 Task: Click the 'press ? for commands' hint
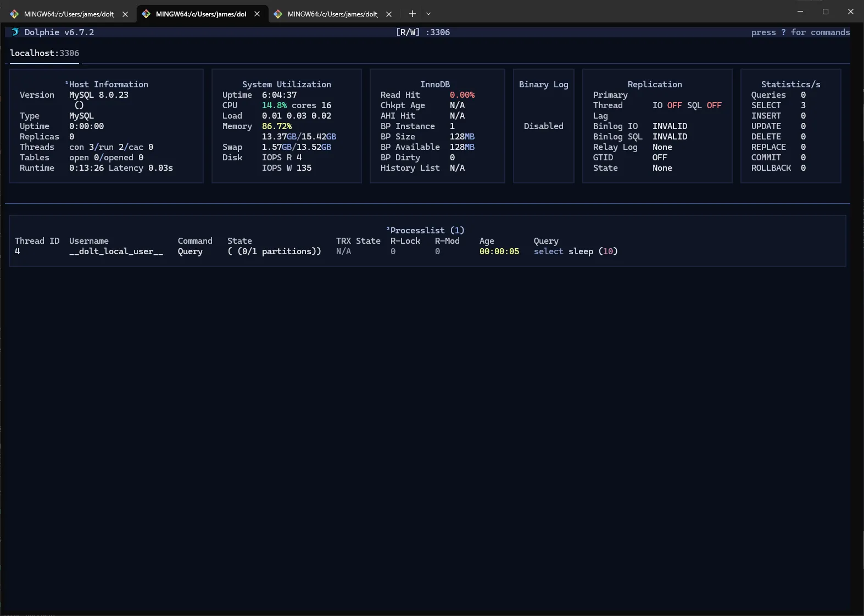[800, 32]
